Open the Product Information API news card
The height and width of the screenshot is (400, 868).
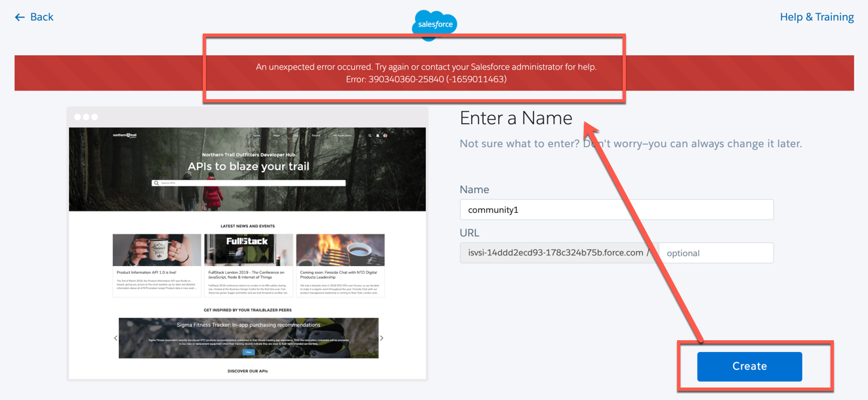point(156,265)
